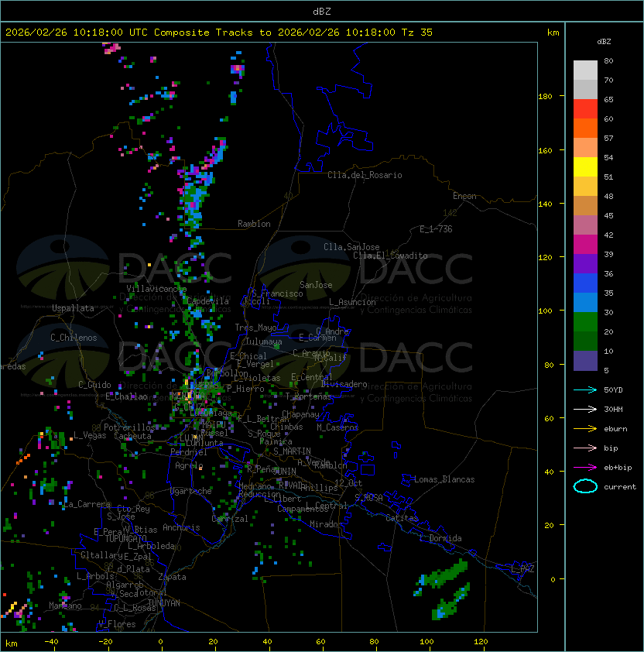Click the 'Ugarteche' map label
The height and width of the screenshot is (652, 644).
click(x=191, y=491)
